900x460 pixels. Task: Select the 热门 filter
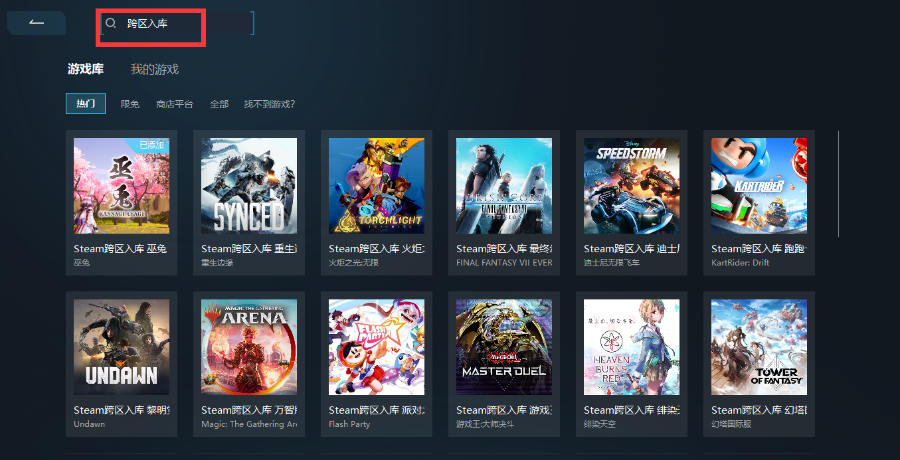click(86, 104)
